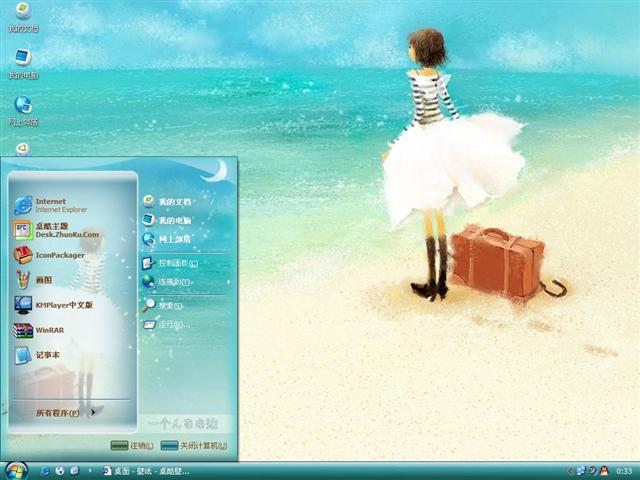This screenshot has width=640, height=480.
Task: Open the network tray icon
Action: pyautogui.click(x=580, y=471)
